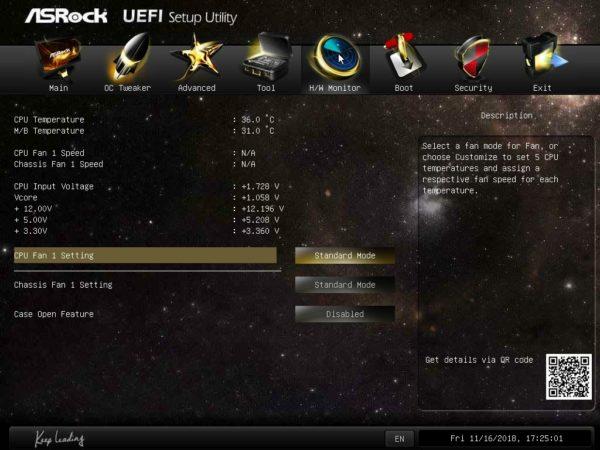Image resolution: width=600 pixels, height=450 pixels.
Task: Switch to the OC Tweaker tab label
Action: [128, 88]
